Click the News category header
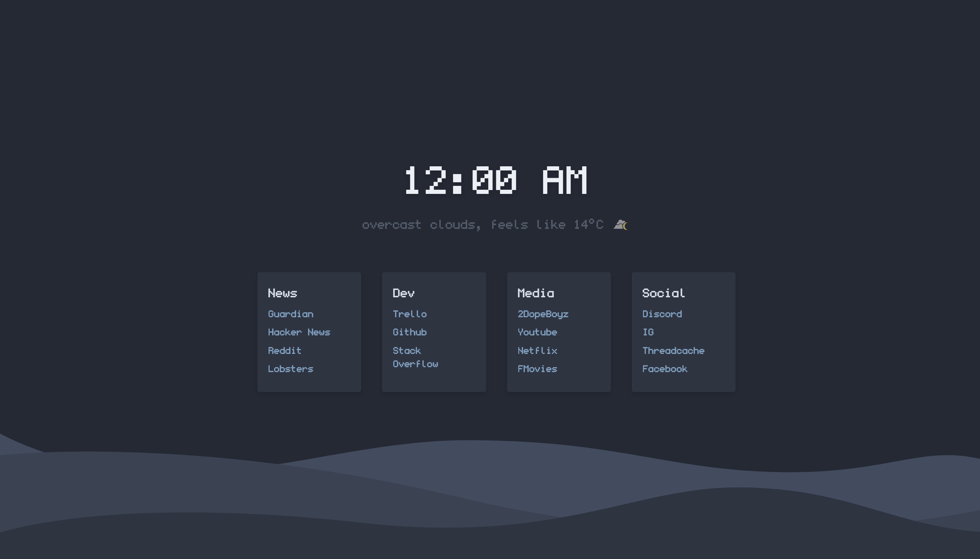This screenshot has width=980, height=559. [x=283, y=293]
